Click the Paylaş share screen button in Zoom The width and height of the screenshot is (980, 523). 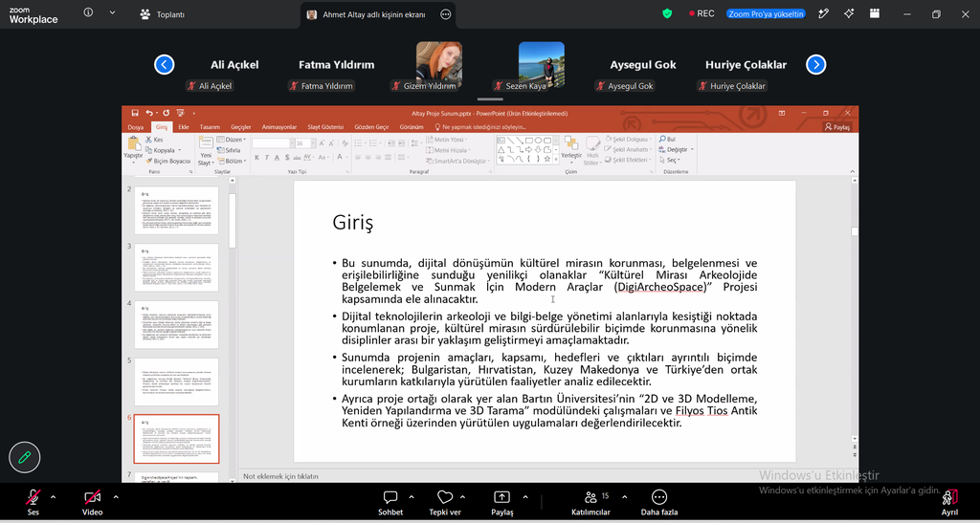[501, 502]
